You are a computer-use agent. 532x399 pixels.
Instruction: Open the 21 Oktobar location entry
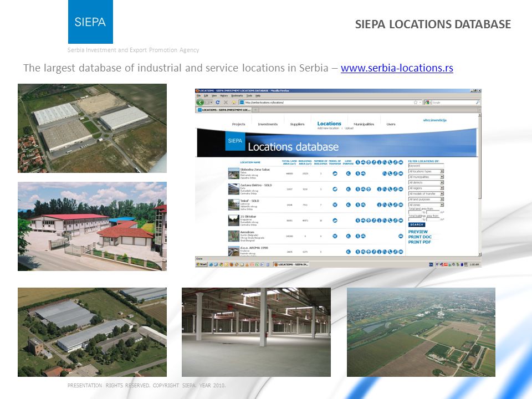(x=248, y=217)
